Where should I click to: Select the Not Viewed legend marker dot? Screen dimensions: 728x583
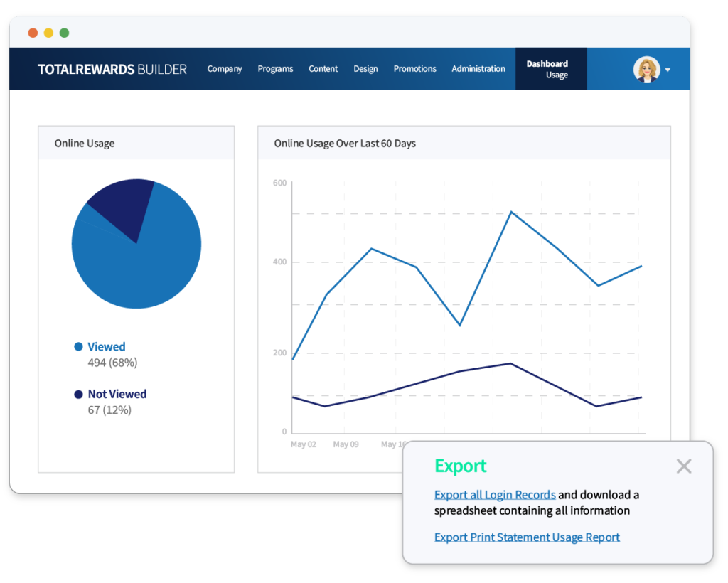pyautogui.click(x=80, y=394)
